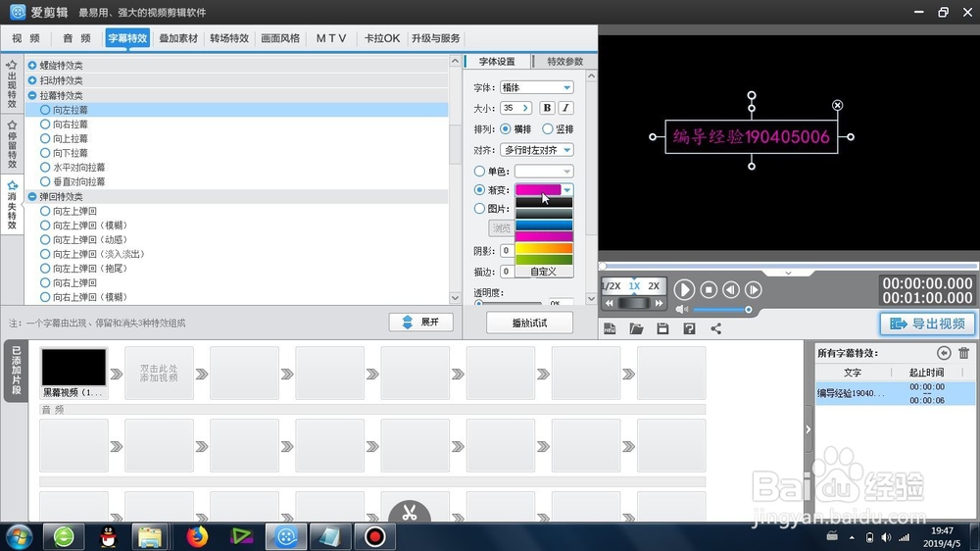Select the 单色 color option
The width and height of the screenshot is (980, 551).
479,171
